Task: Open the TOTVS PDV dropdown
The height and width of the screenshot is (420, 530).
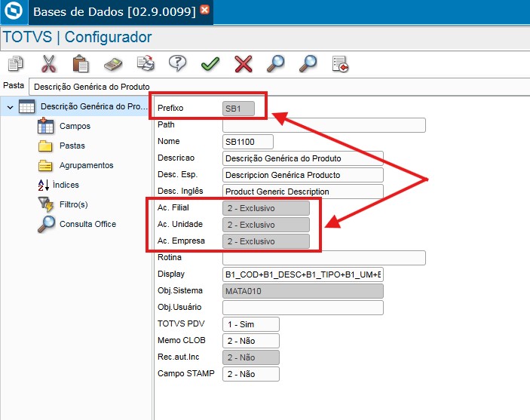Action: [x=251, y=324]
